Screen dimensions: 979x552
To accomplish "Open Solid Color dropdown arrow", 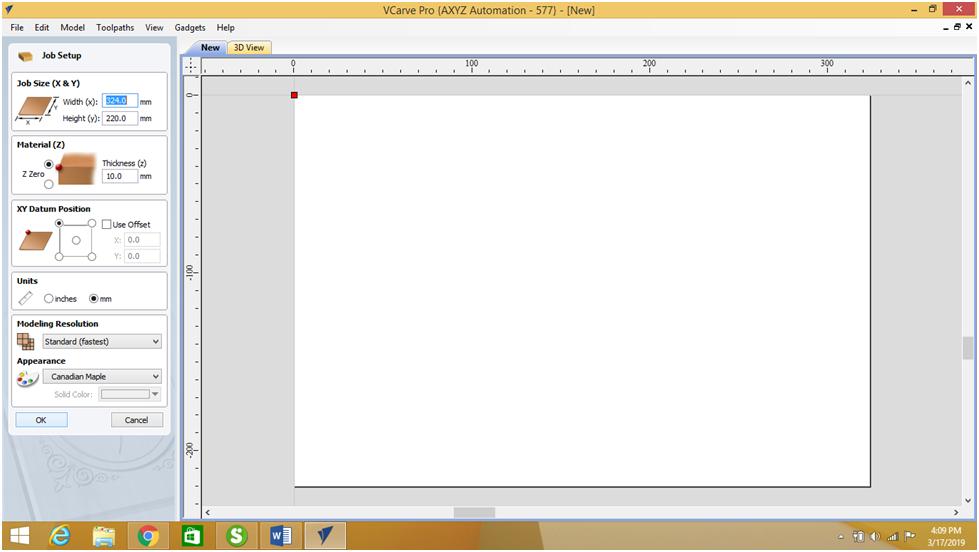I will click(155, 394).
